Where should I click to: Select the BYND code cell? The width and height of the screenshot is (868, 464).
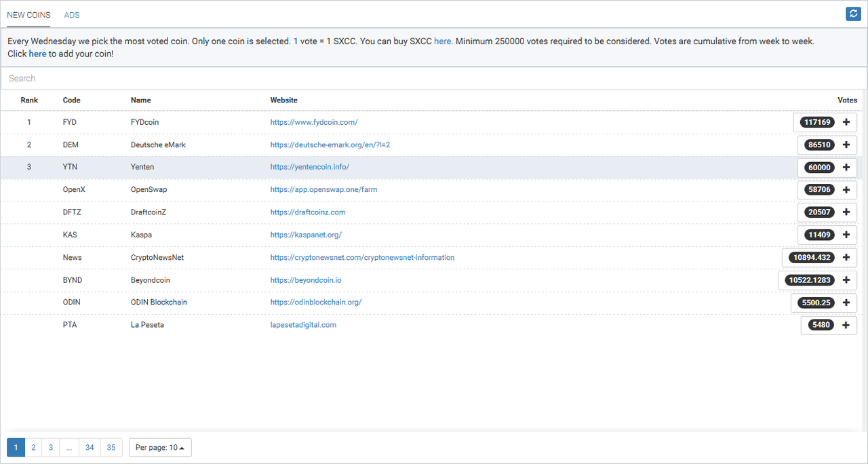(x=73, y=279)
